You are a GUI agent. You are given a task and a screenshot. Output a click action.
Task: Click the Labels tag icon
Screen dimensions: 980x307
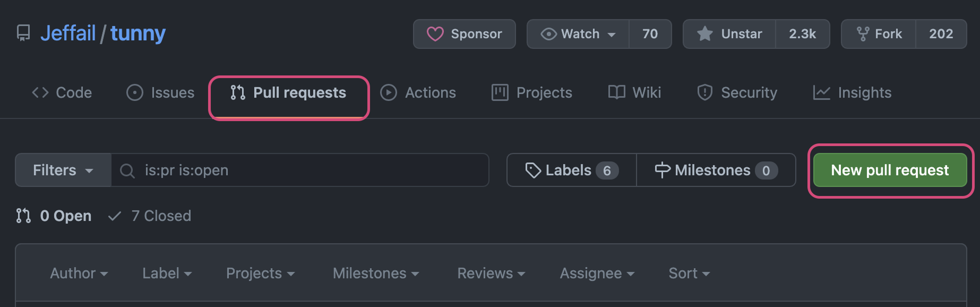(533, 170)
